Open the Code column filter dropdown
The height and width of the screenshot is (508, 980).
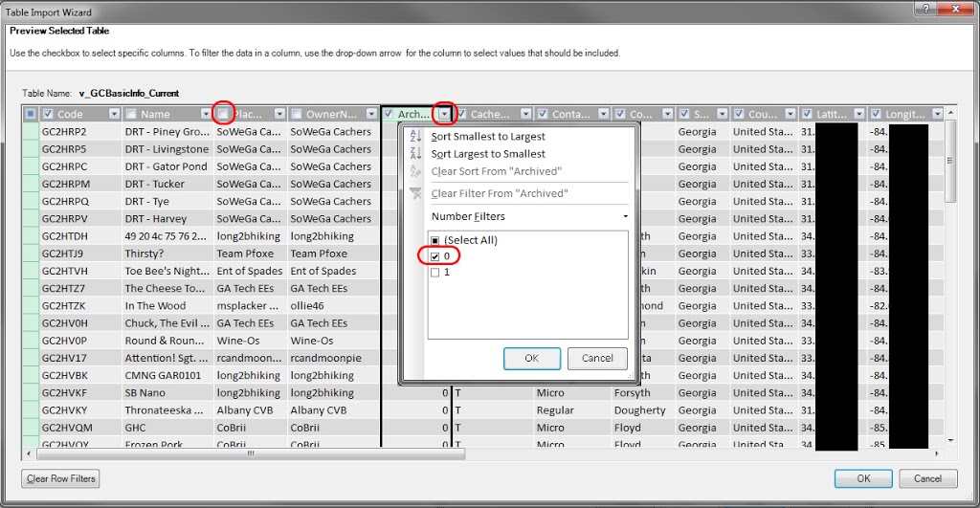114,114
